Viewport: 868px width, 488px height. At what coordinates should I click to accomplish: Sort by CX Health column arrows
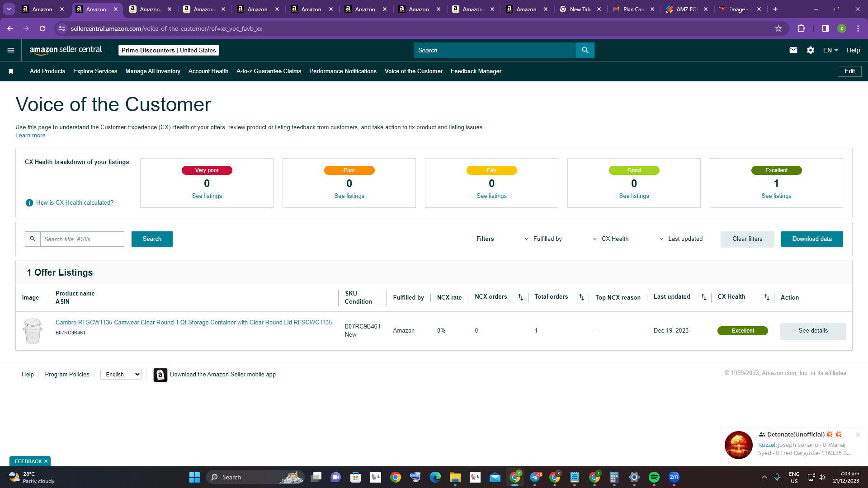[x=767, y=297]
